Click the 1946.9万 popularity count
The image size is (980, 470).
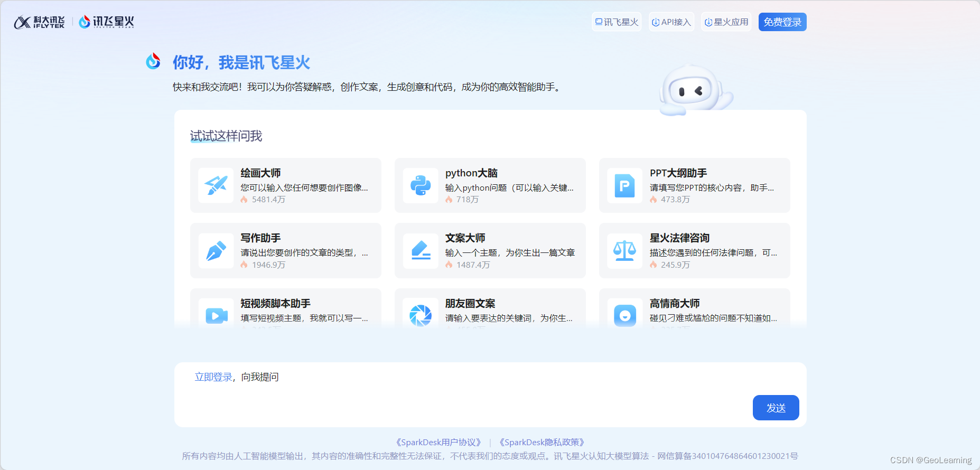click(x=268, y=265)
